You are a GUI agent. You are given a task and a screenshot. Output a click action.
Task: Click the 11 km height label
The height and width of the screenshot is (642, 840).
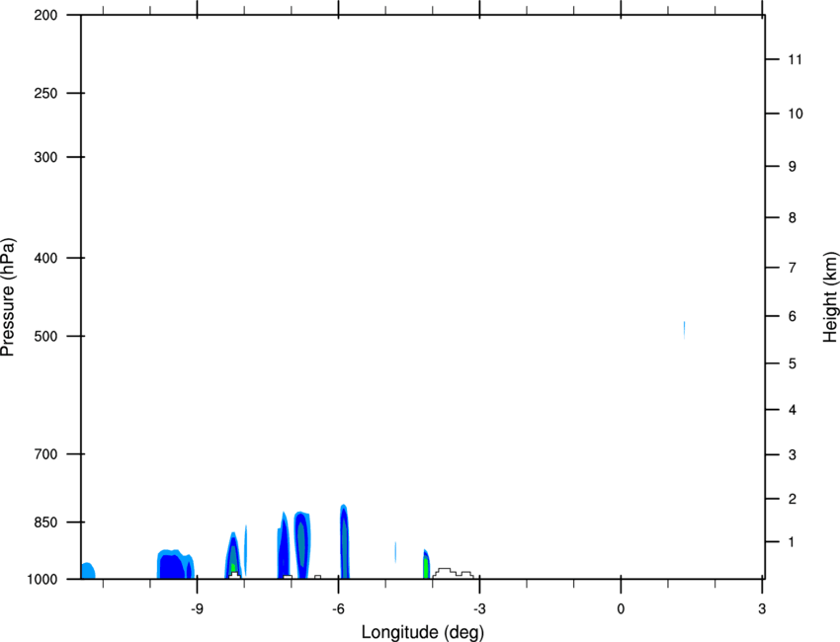[795, 59]
